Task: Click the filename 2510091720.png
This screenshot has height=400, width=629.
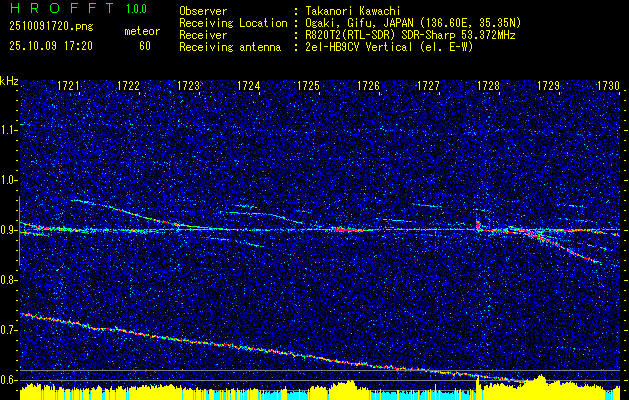Action: tap(51, 27)
